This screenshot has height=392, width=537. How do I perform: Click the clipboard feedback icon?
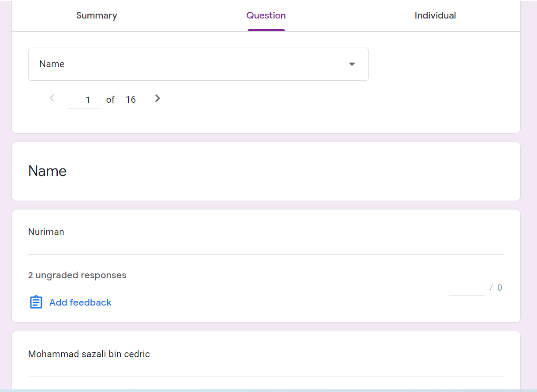pyautogui.click(x=36, y=302)
